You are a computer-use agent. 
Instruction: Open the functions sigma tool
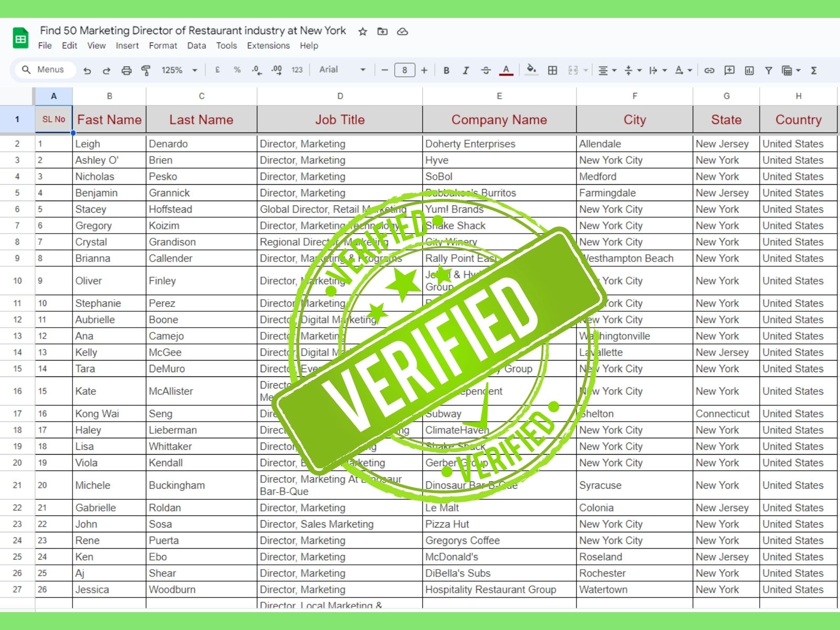point(814,70)
